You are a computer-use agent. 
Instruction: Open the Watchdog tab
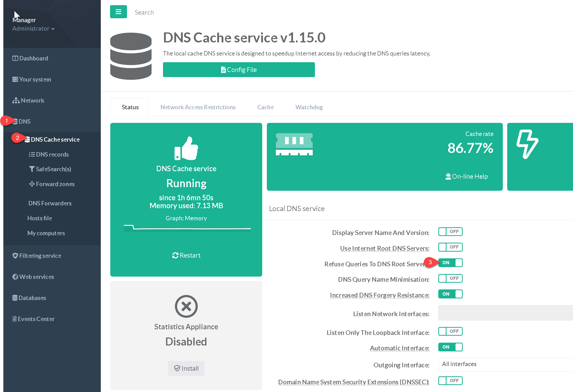(x=309, y=107)
